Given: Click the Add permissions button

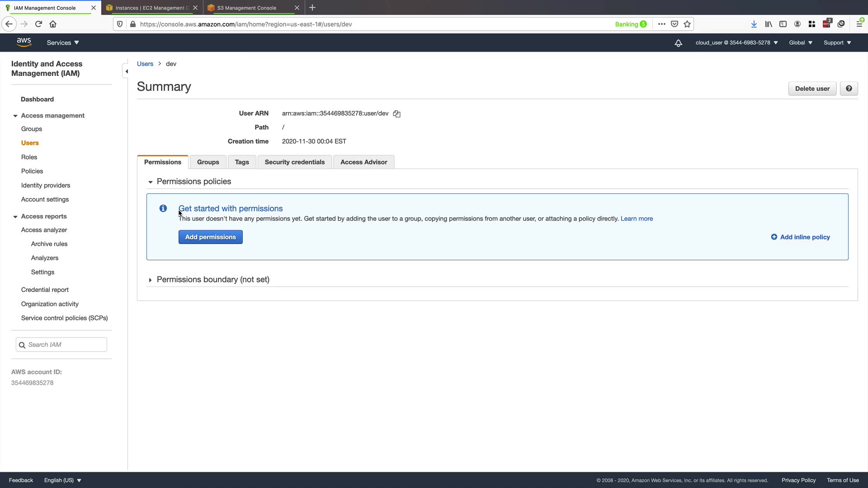Looking at the screenshot, I should tap(210, 237).
